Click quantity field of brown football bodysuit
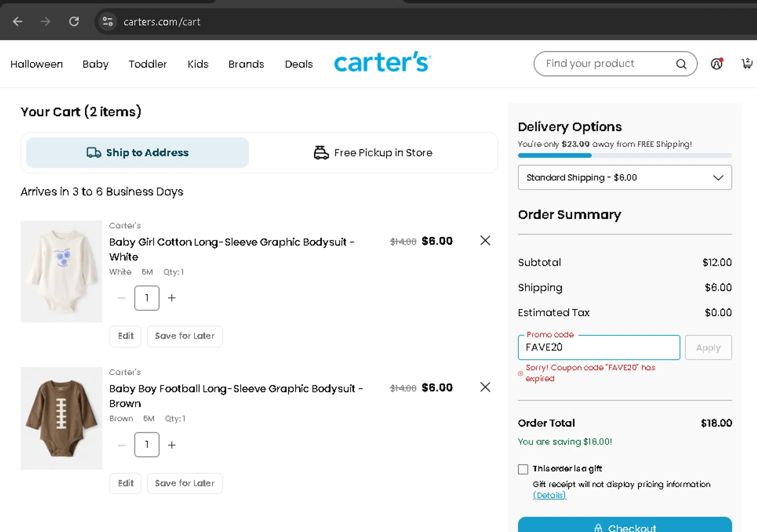 click(x=147, y=445)
